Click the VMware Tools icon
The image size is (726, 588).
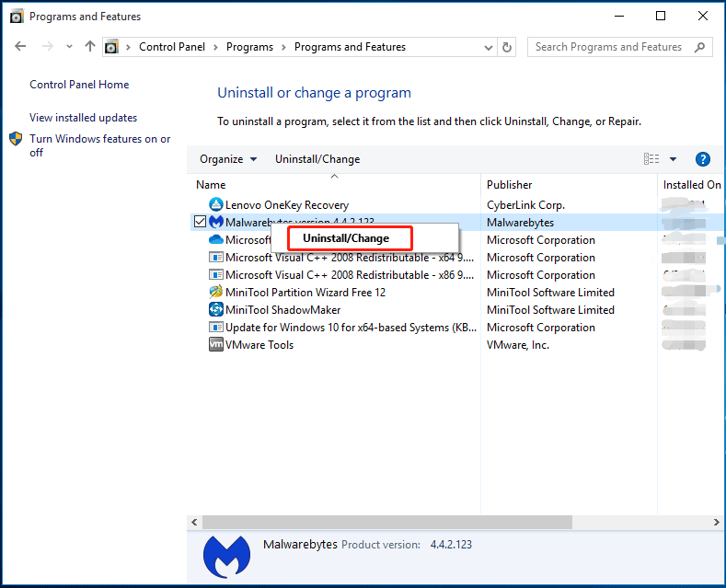[215, 344]
